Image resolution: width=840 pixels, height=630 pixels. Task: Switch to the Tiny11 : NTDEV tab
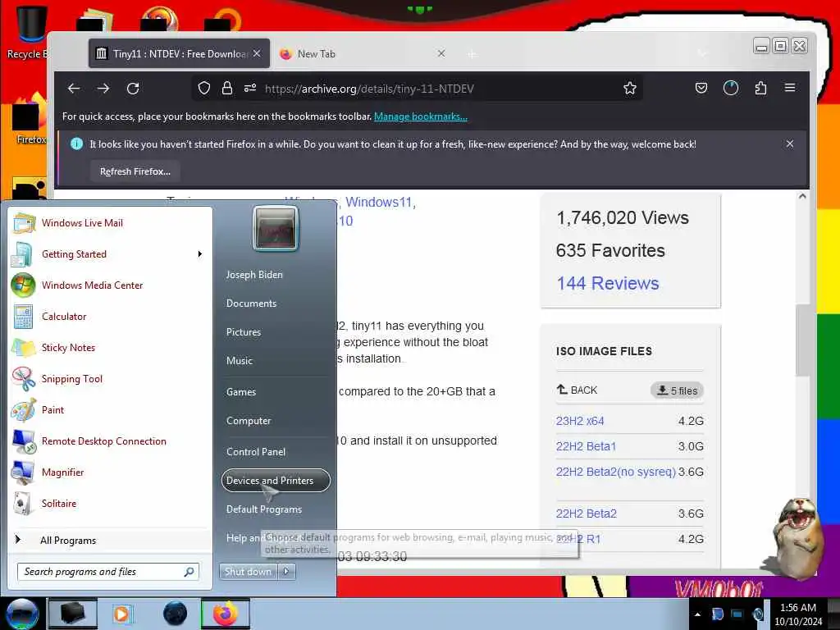(179, 53)
